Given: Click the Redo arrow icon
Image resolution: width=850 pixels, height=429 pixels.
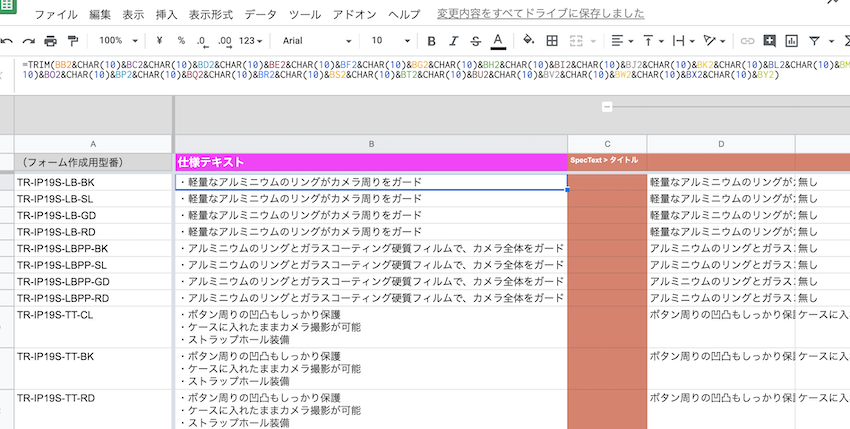Looking at the screenshot, I should pyautogui.click(x=28, y=41).
